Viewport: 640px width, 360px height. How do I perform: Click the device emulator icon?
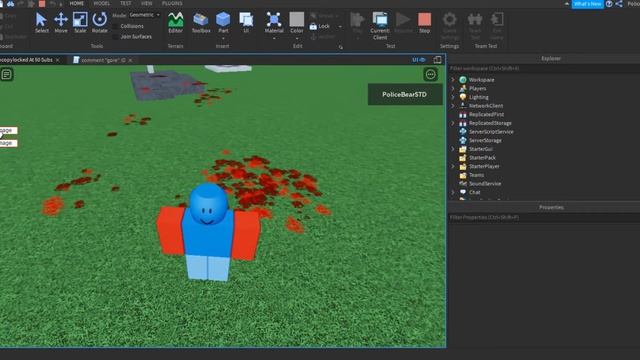(x=437, y=60)
